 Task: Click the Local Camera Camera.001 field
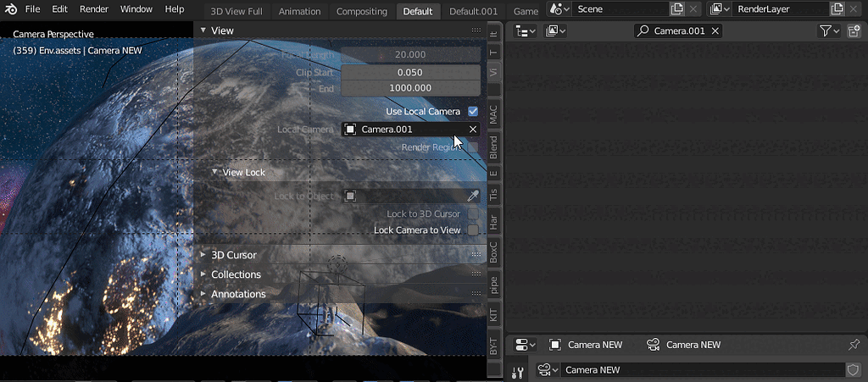click(x=410, y=130)
